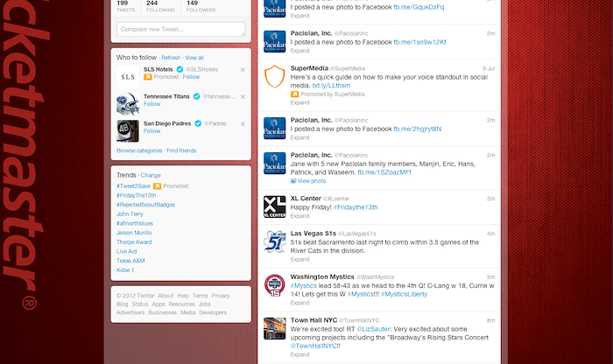The width and height of the screenshot is (613, 364).
Task: Open the #aflnorthblues trend
Action: click(x=135, y=223)
